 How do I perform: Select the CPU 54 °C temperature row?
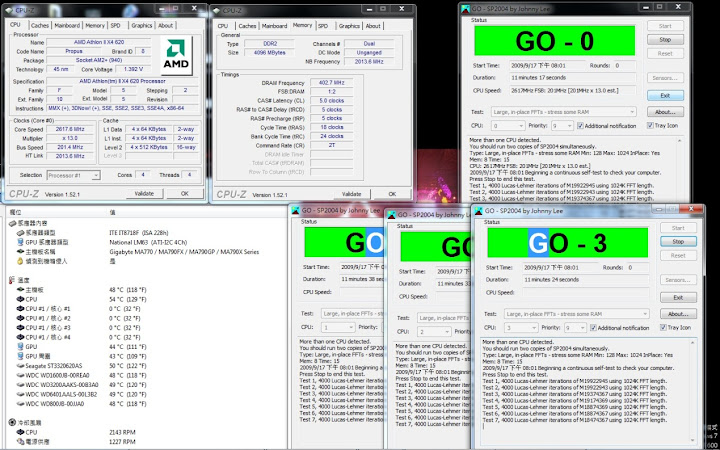82,299
